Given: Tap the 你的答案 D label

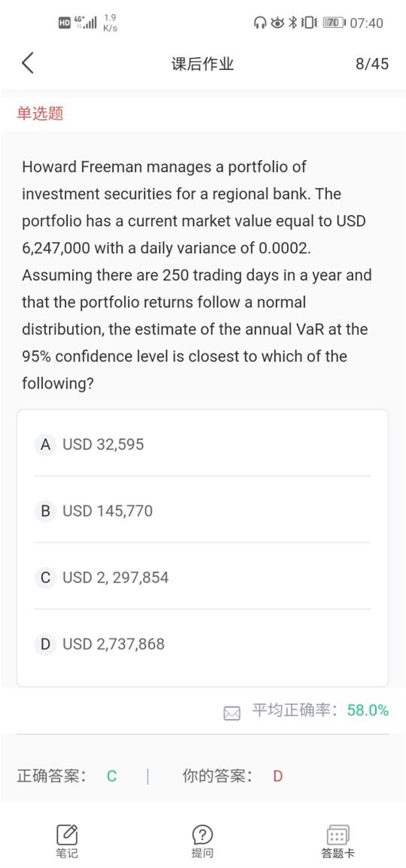Looking at the screenshot, I should (232, 776).
